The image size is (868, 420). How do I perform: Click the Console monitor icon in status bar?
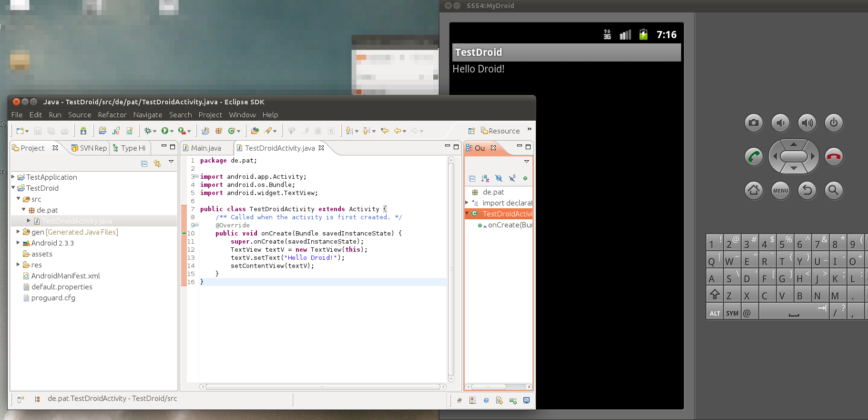[526, 400]
